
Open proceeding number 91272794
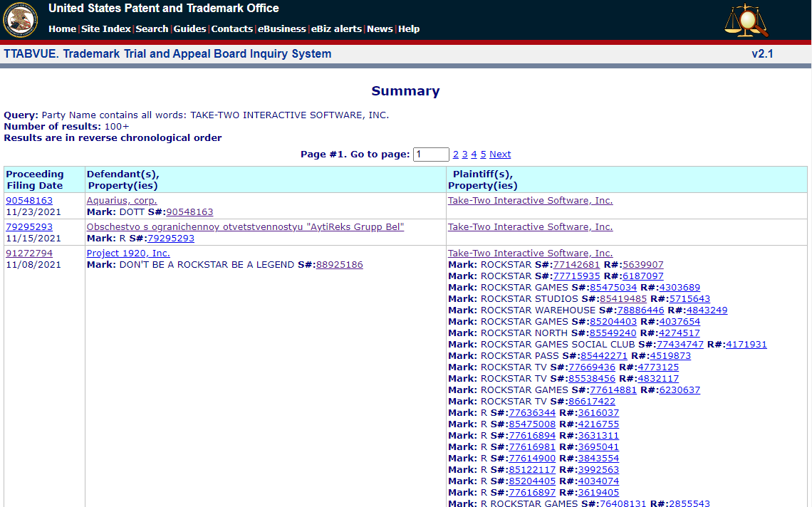pos(29,254)
